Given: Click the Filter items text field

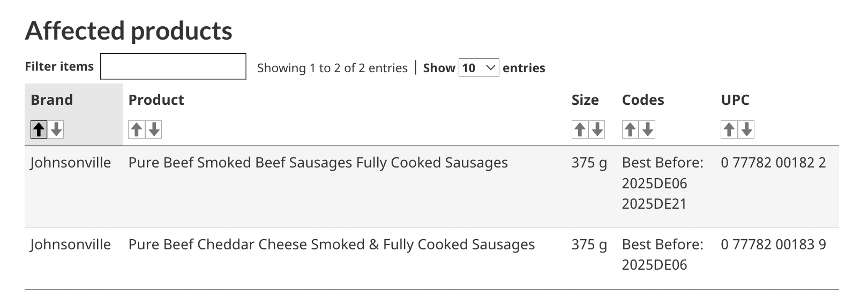Looking at the screenshot, I should [173, 66].
